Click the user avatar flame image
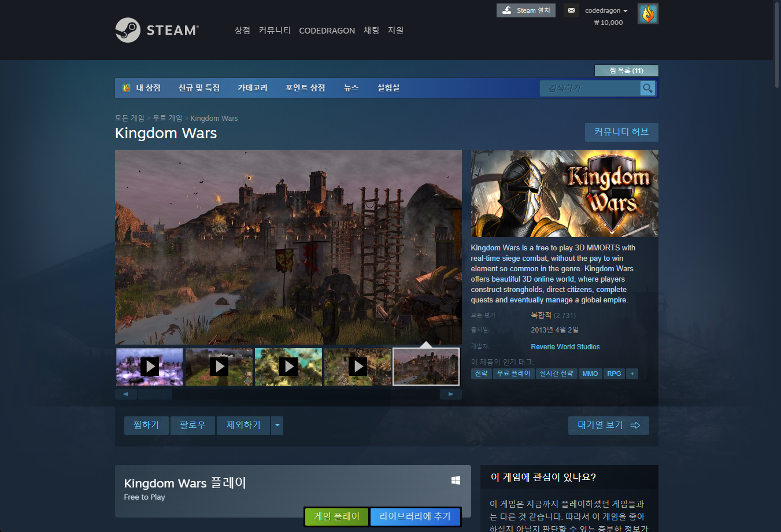 click(x=648, y=14)
